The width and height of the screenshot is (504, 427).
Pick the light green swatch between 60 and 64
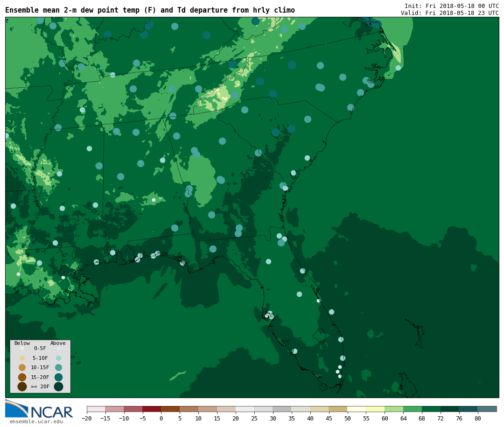[x=394, y=409]
